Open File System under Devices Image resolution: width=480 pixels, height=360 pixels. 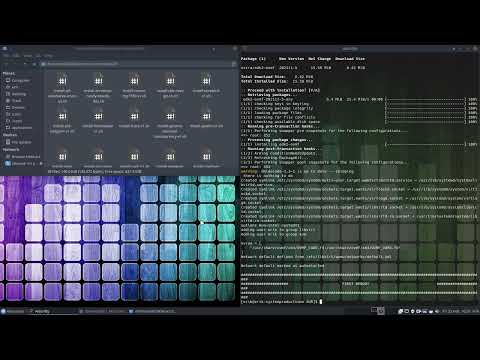click(x=18, y=142)
